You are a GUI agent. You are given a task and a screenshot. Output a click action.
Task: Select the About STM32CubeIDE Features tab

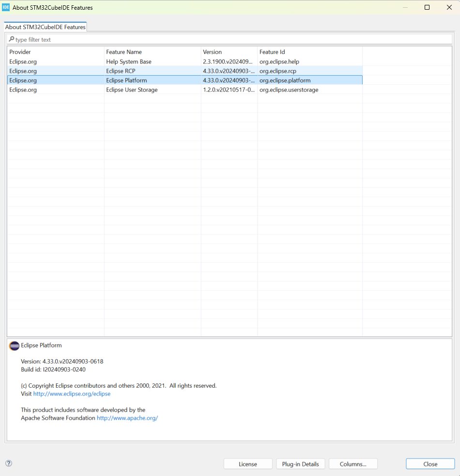(46, 27)
